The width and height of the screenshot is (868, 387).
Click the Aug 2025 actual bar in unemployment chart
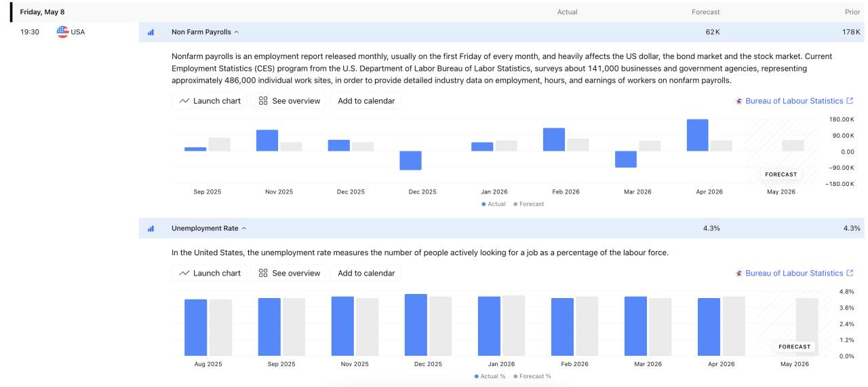coord(196,328)
